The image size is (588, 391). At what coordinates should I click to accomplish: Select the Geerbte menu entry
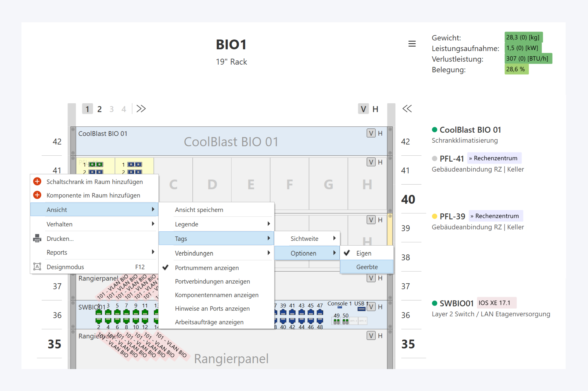367,267
